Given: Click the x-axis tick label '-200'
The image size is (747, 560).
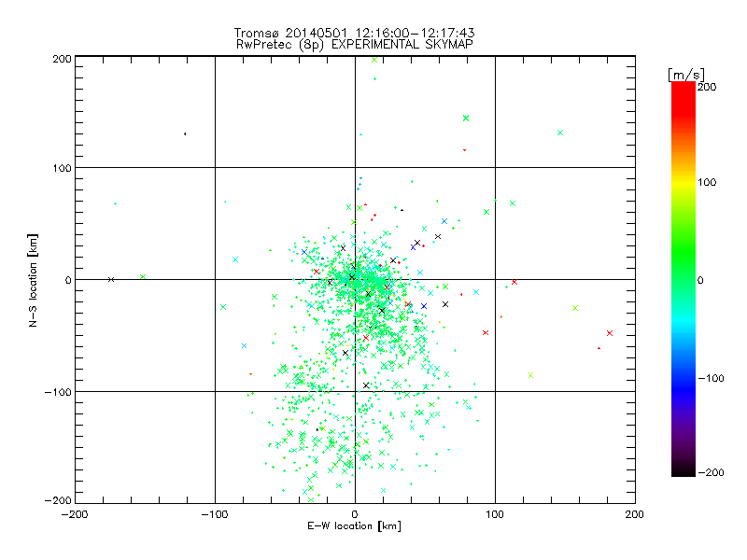Looking at the screenshot, I should click(75, 514).
